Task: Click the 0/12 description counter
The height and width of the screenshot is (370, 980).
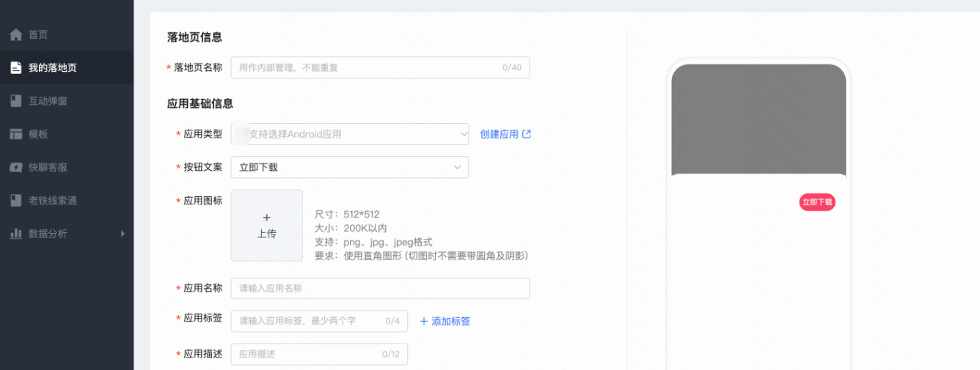Action: point(391,354)
